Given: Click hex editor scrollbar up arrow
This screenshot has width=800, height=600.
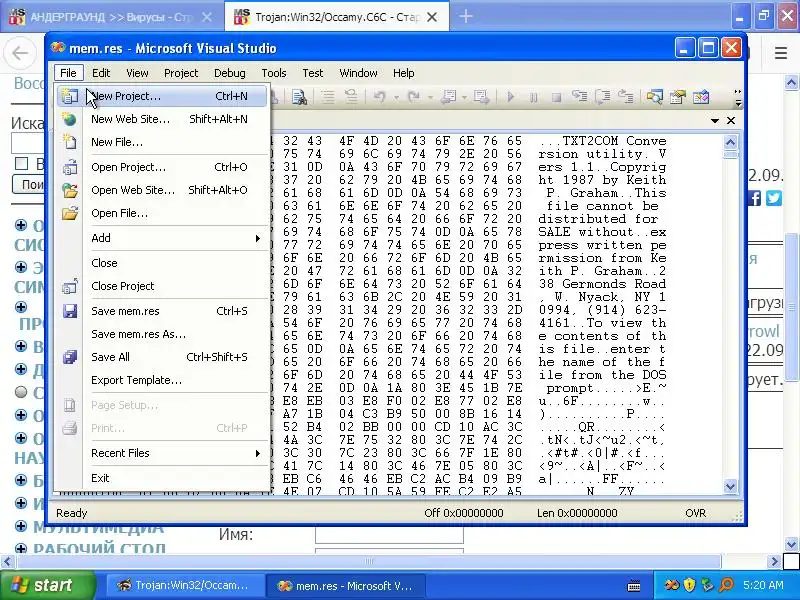Looking at the screenshot, I should [x=730, y=142].
